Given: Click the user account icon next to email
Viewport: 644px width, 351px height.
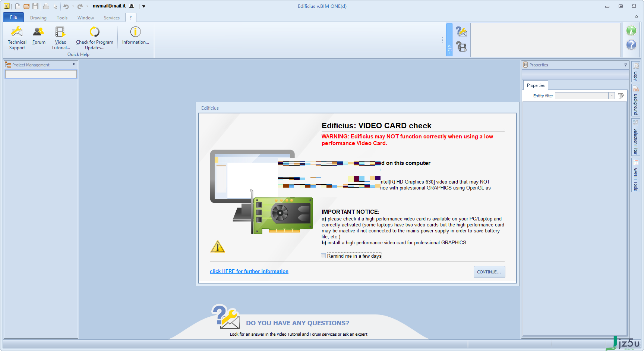Looking at the screenshot, I should (132, 6).
